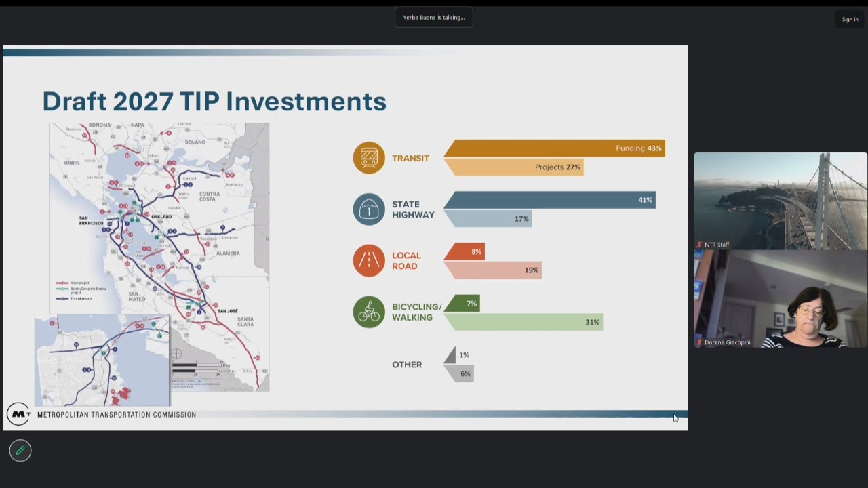Click the "ALAMEDA" county label
The width and height of the screenshot is (868, 488).
[x=228, y=253]
